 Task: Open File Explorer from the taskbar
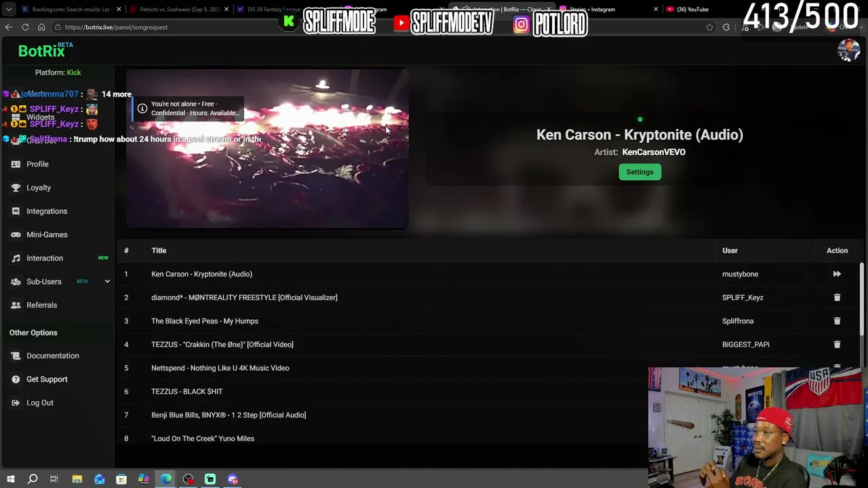tap(77, 479)
